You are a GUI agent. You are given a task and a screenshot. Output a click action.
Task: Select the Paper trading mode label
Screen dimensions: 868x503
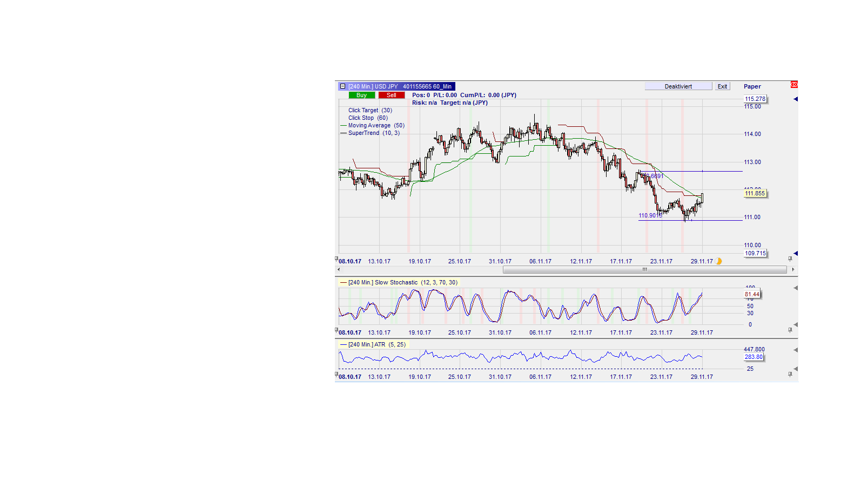click(752, 86)
